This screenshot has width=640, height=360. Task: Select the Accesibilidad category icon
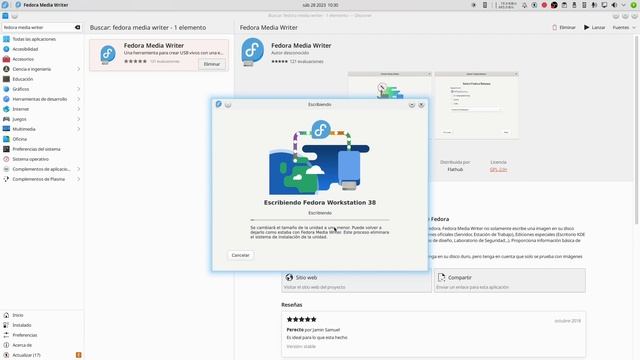click(6, 49)
